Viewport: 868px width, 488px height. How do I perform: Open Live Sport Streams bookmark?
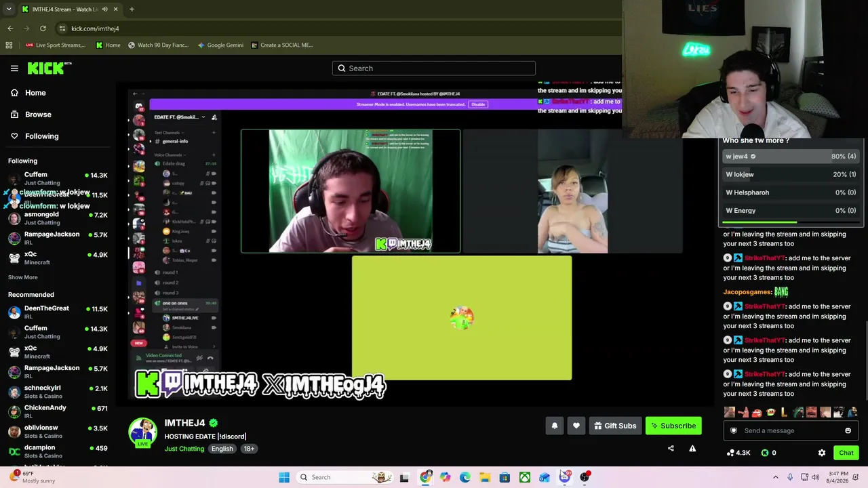[56, 45]
